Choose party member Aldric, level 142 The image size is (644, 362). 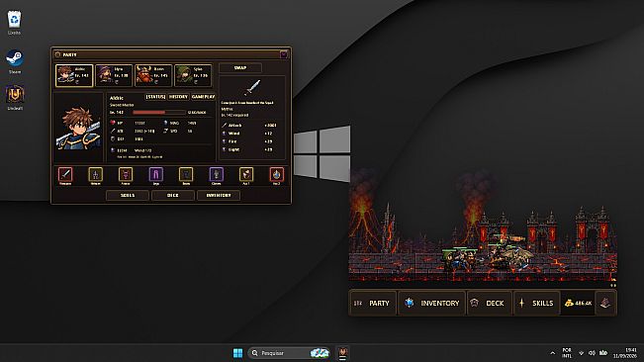coord(74,75)
